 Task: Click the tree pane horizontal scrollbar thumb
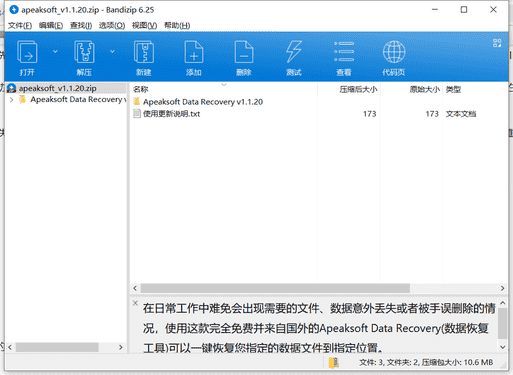[x=57, y=347]
